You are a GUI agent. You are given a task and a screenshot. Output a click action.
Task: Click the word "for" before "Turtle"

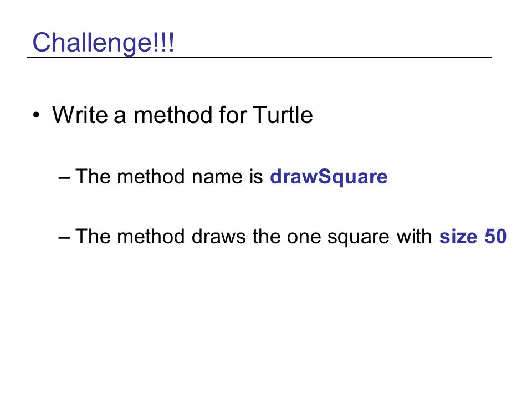[x=232, y=115]
